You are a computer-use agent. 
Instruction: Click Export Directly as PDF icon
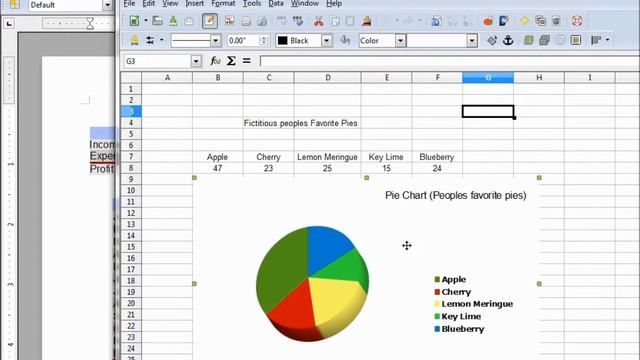(x=229, y=21)
